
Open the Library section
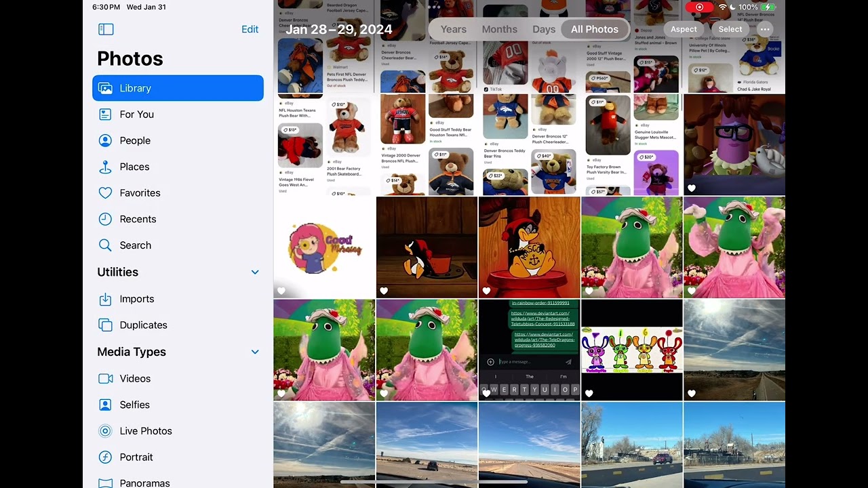(x=178, y=88)
